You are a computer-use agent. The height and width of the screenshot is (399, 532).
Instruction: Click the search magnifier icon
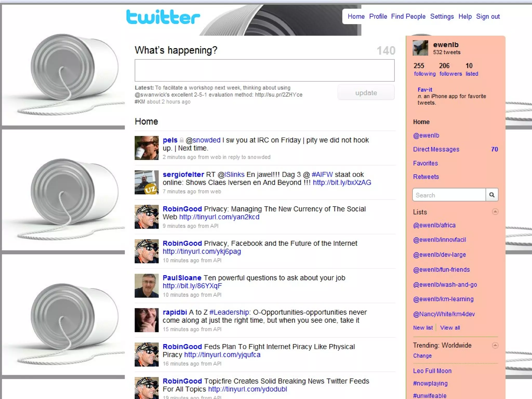point(492,195)
